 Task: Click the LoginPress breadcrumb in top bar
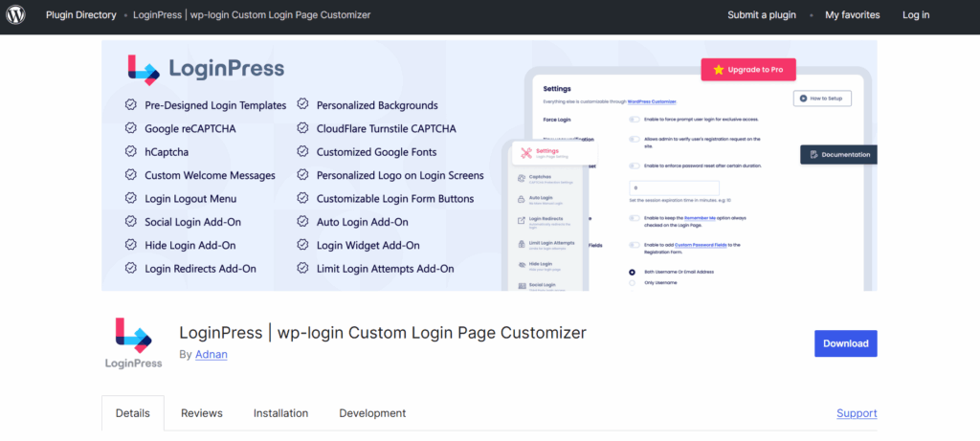[x=252, y=15]
